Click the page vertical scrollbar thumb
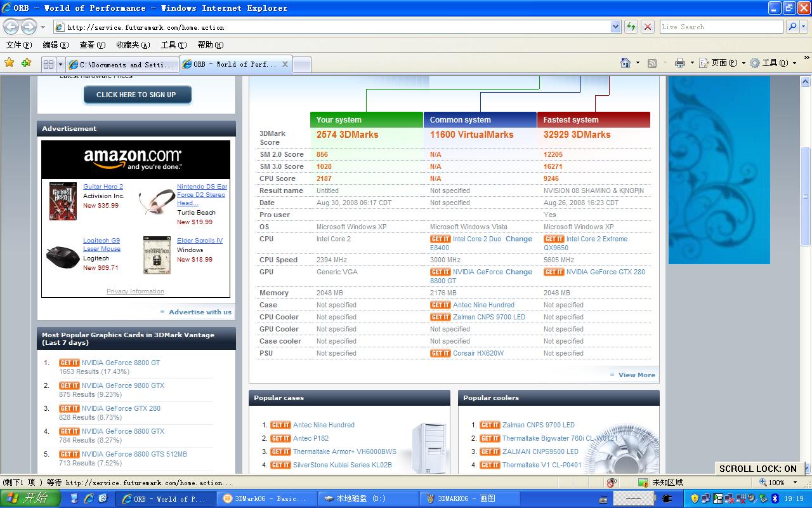The image size is (812, 508). coord(806,196)
